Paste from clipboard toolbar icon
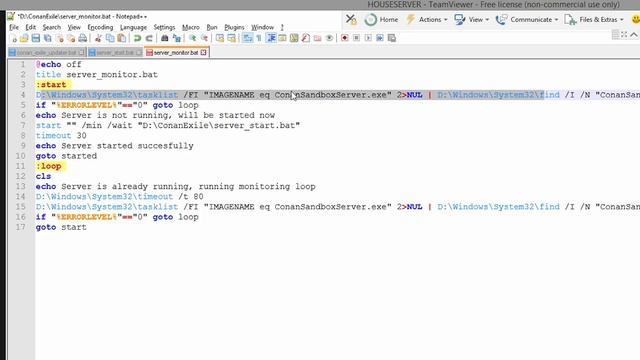The width and height of the screenshot is (640, 360). 122,38
